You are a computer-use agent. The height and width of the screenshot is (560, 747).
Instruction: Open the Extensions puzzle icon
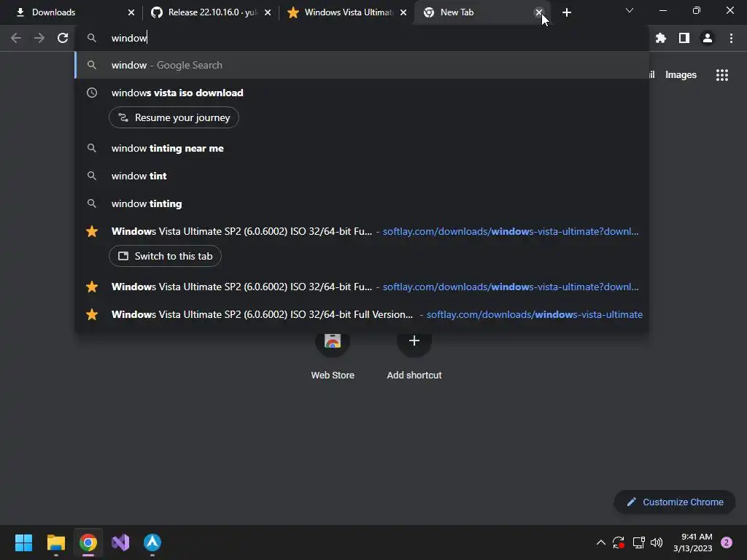click(x=661, y=38)
